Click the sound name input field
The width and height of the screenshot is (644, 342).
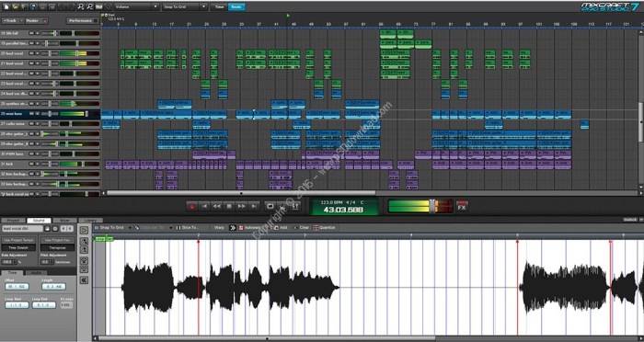(22, 228)
